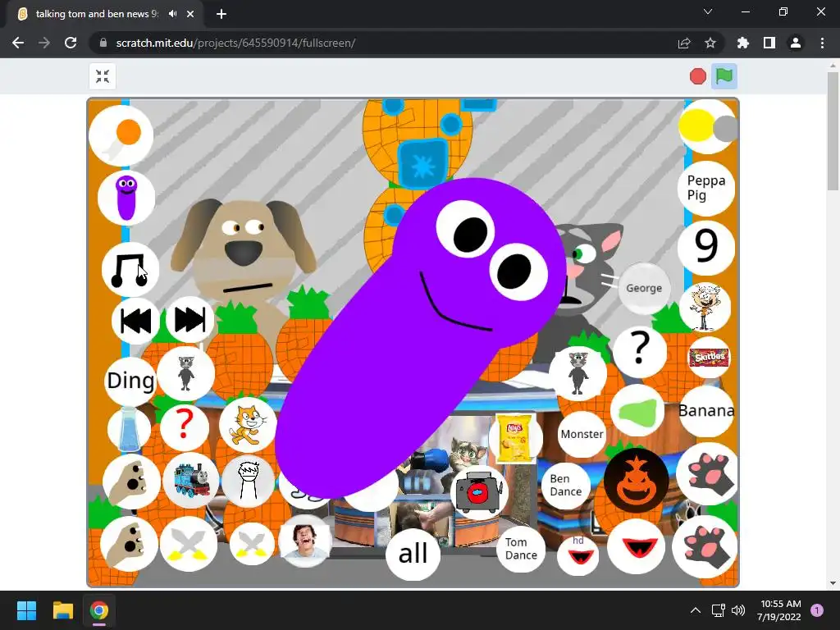Image resolution: width=840 pixels, height=630 pixels.
Task: Close the talking tom and ben tab
Action: tap(190, 14)
